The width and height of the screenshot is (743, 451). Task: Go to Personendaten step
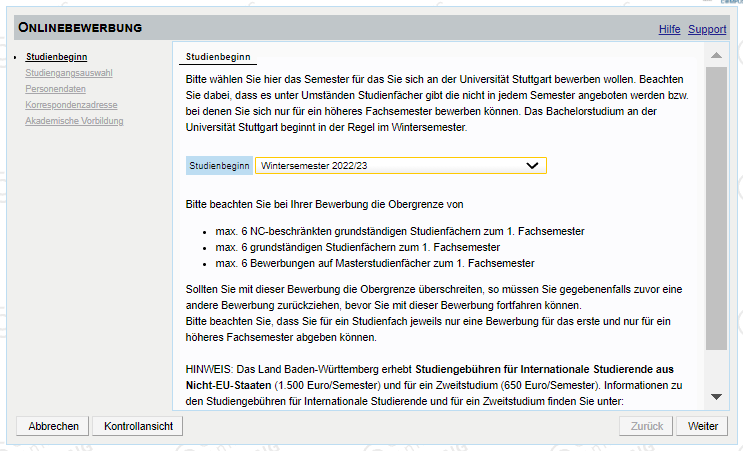coord(55,89)
